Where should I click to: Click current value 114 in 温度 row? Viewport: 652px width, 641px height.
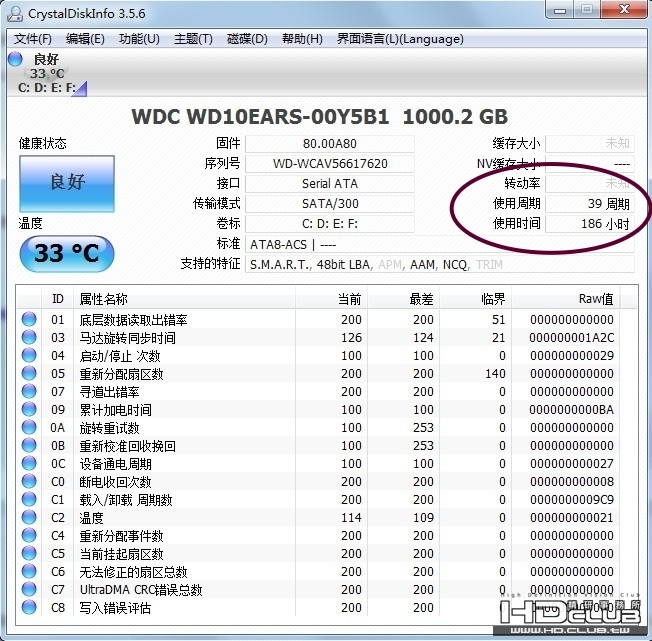[351, 518]
